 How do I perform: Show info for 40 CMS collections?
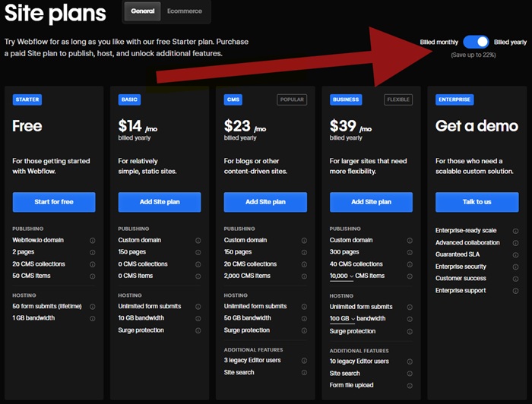[410, 264]
